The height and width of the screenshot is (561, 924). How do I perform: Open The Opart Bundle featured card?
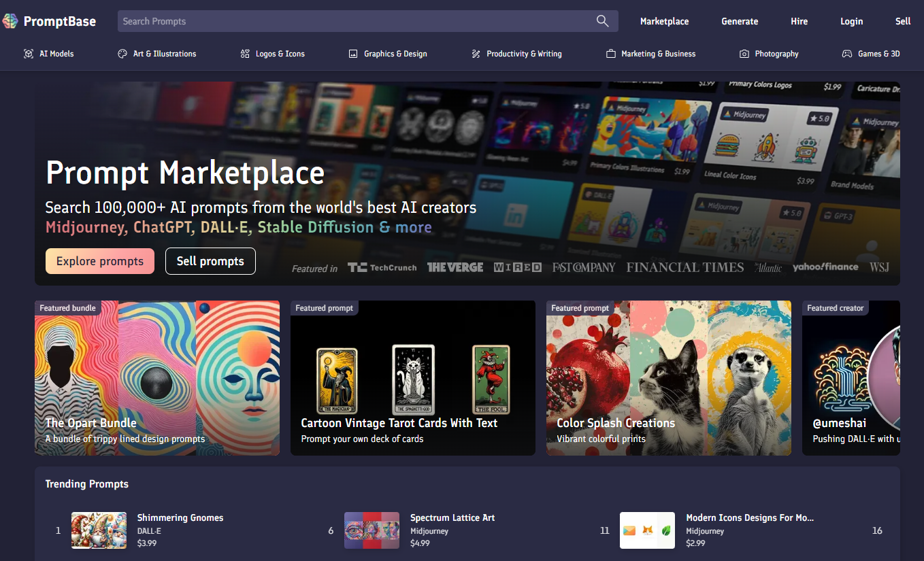[x=157, y=378]
